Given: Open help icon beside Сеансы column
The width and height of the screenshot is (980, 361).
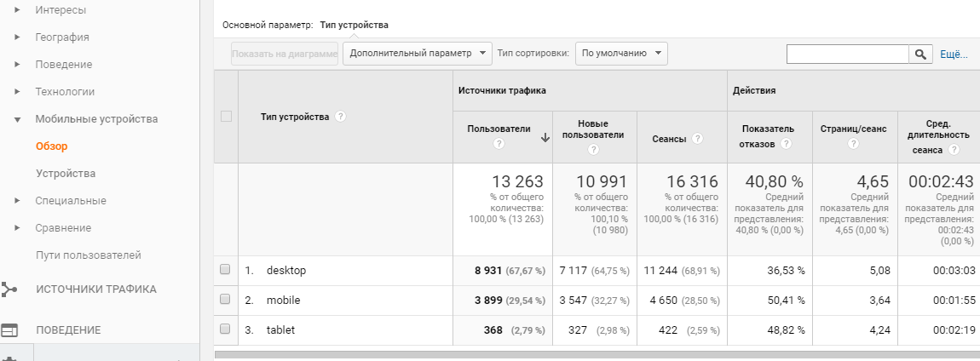Looking at the screenshot, I should [x=697, y=139].
